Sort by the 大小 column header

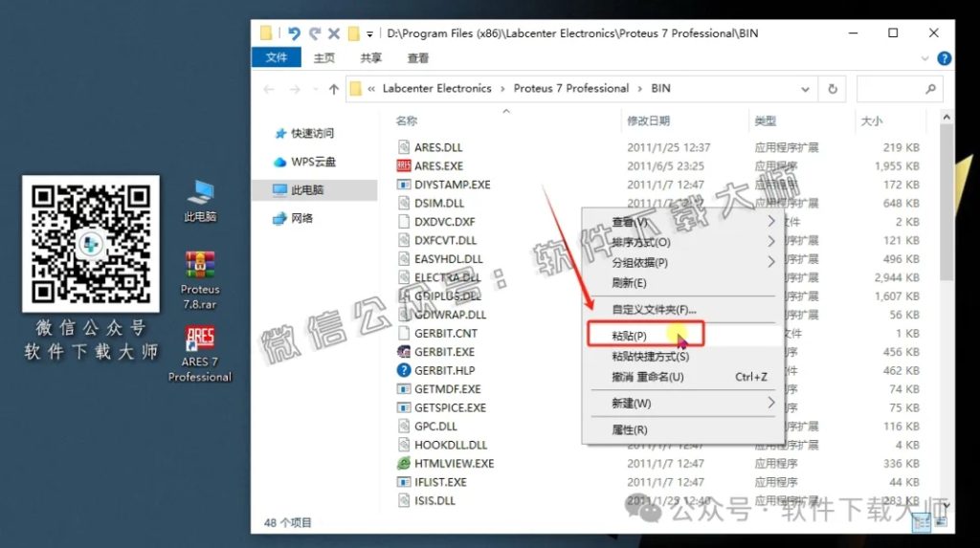click(872, 121)
